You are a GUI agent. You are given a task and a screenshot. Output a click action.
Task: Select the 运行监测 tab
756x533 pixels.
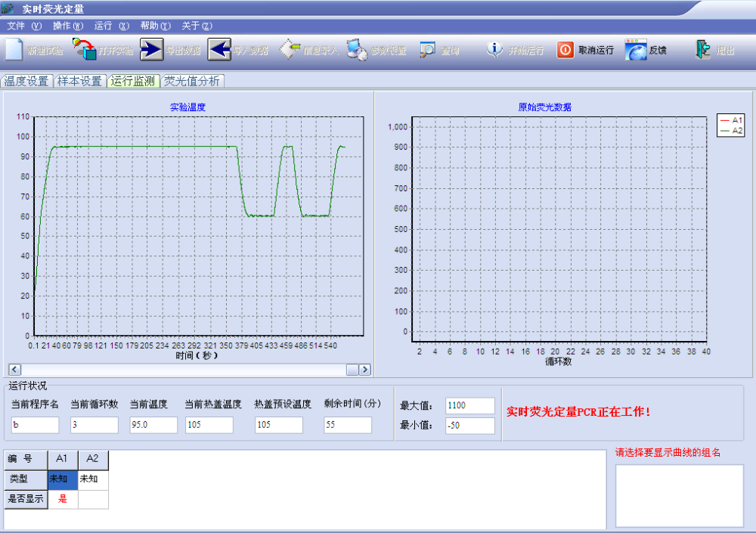133,81
